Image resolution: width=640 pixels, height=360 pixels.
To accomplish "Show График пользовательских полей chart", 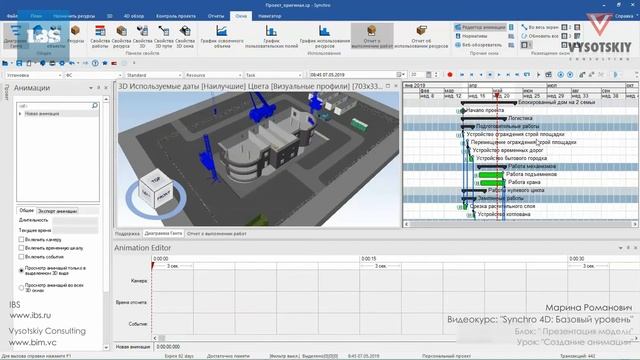I will tap(271, 37).
